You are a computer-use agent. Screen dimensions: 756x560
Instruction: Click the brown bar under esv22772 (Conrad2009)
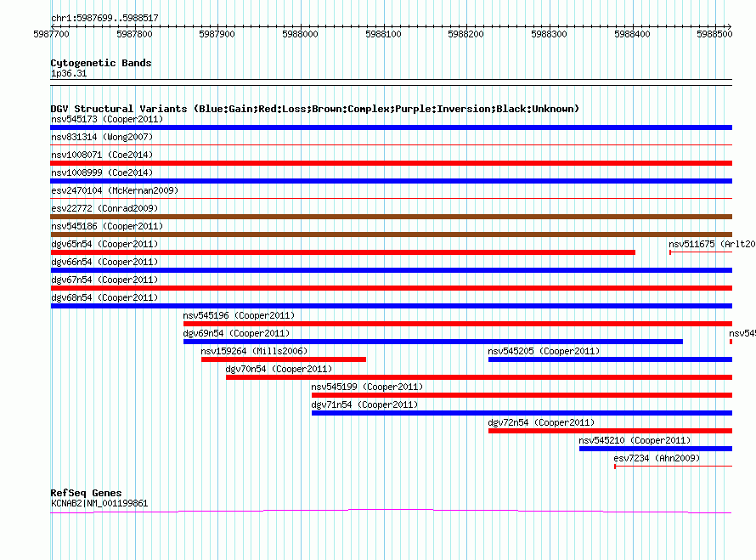point(392,217)
